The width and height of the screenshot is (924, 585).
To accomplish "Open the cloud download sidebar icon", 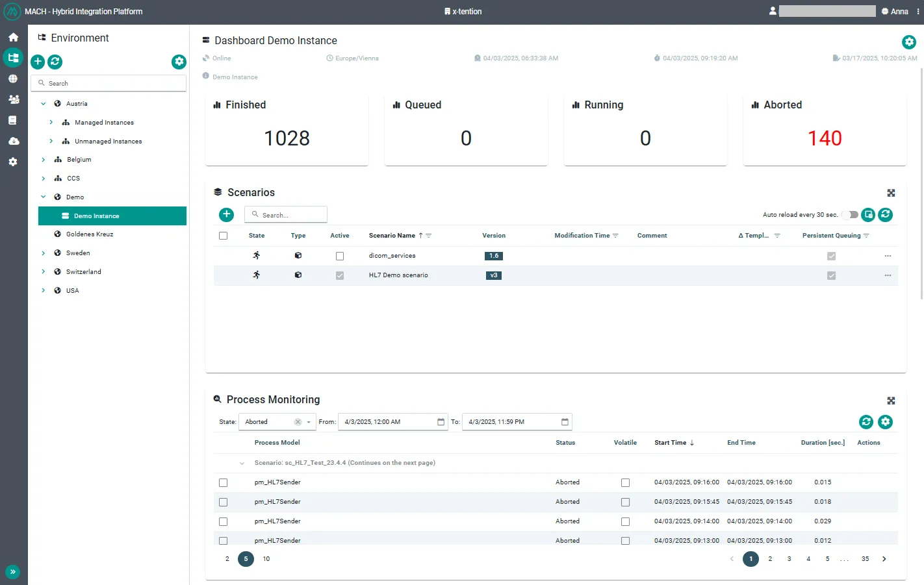I will click(x=13, y=141).
